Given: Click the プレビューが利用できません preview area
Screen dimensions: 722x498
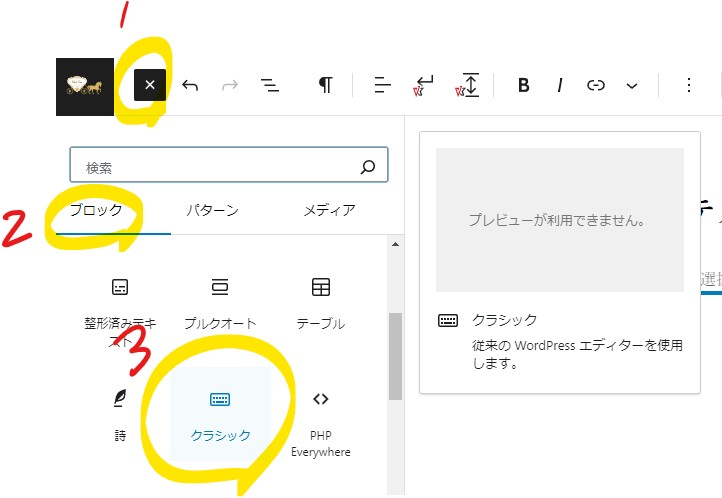Looking at the screenshot, I should 559,220.
